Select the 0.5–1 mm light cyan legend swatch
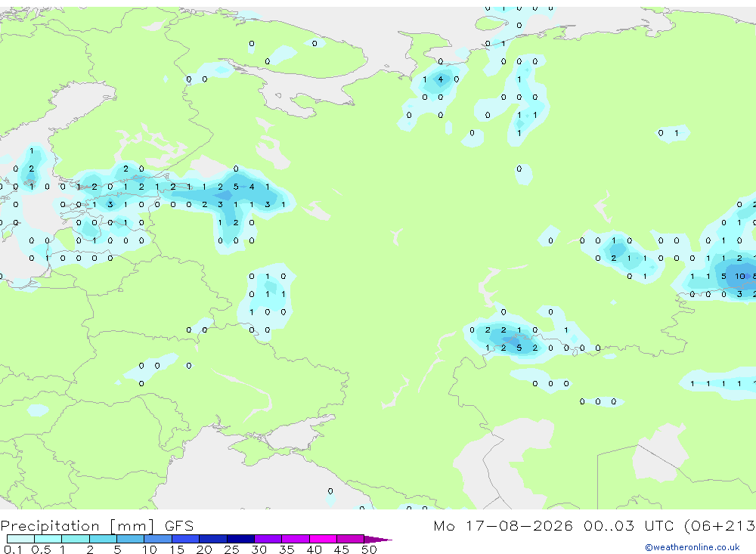Screen dimensions: 756x554 [48, 539]
